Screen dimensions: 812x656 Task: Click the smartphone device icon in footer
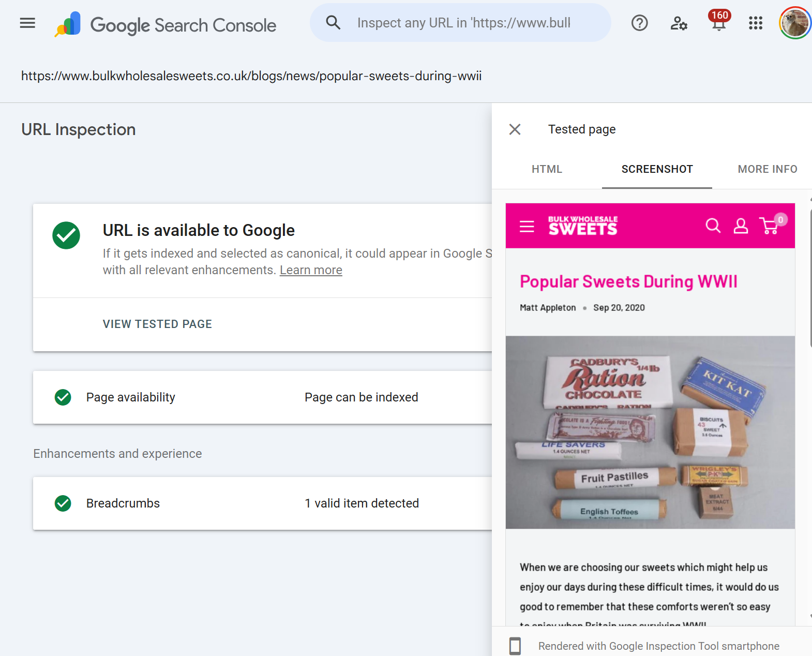tap(515, 646)
